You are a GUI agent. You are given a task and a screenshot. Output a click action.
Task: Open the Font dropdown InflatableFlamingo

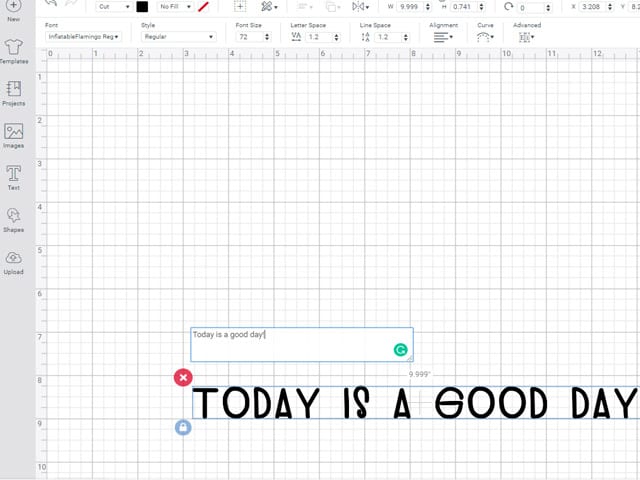tap(83, 37)
